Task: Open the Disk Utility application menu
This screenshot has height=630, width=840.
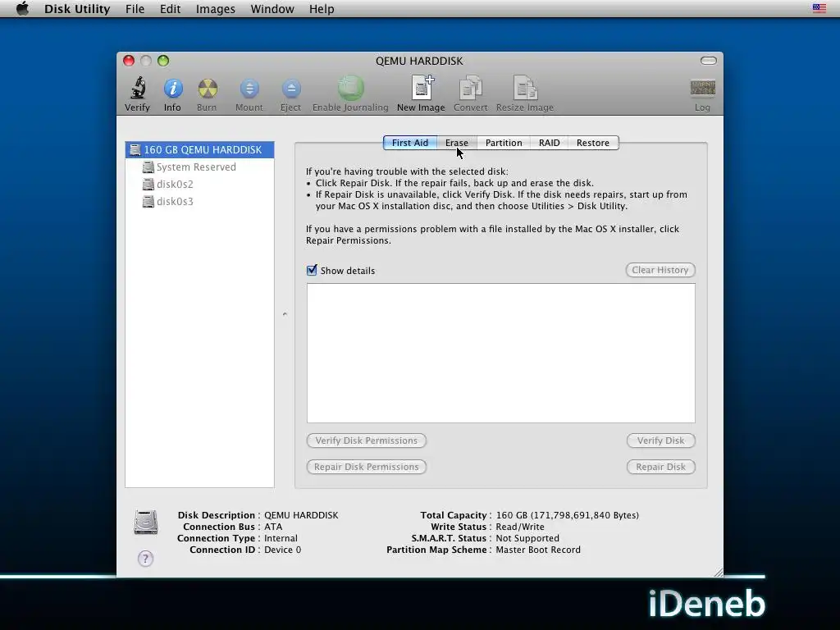Action: point(77,8)
